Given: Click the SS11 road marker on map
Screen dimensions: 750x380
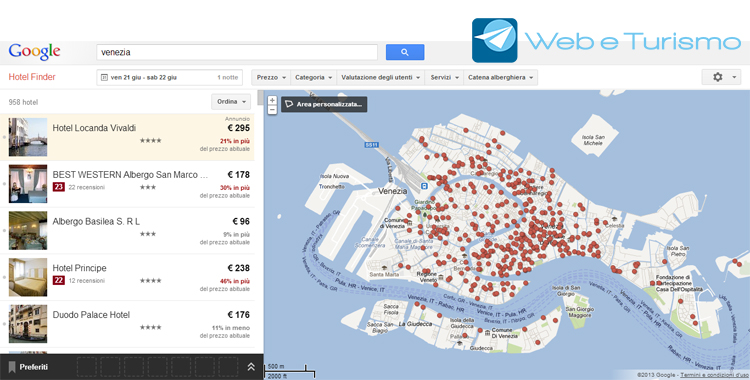Looking at the screenshot, I should (x=371, y=145).
